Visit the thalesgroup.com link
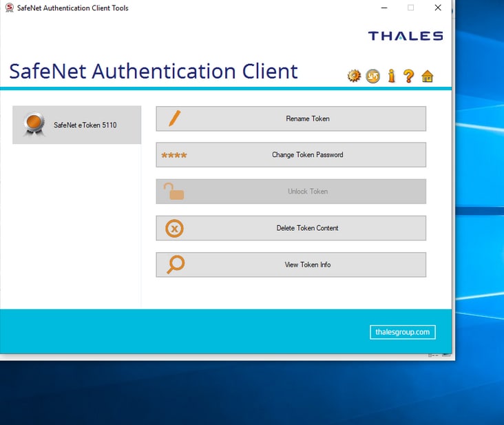The image size is (504, 425). pos(403,332)
